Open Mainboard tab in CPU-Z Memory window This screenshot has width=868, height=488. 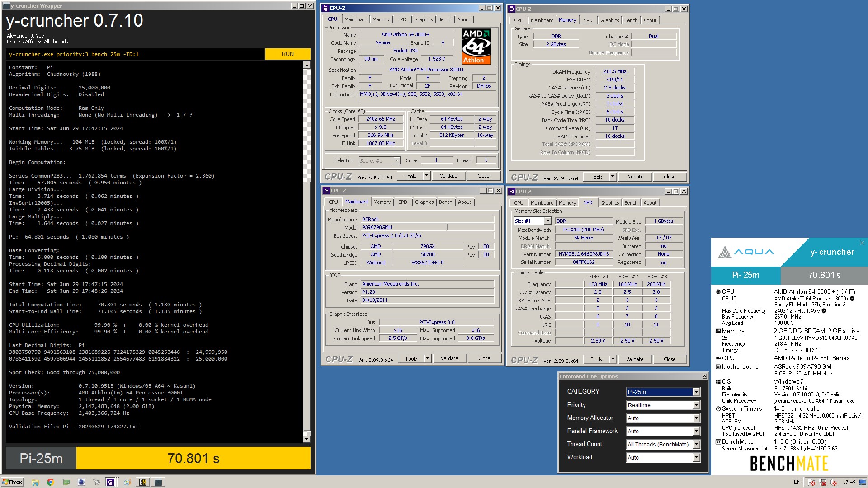[542, 20]
